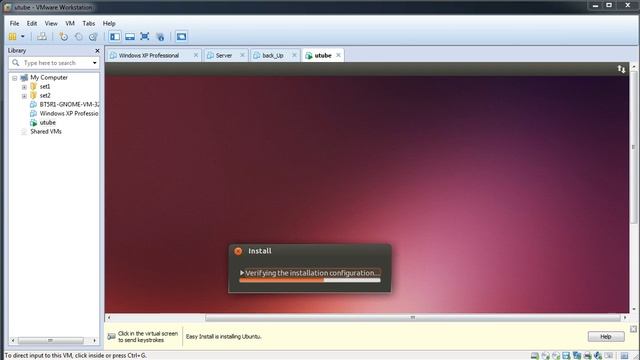This screenshot has height=360, width=640.
Task: Select the BT5R1-GNOME-VM-32 virtual machine
Action: pos(69,104)
